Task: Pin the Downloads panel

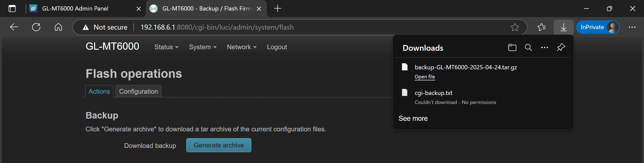Action: point(561,47)
